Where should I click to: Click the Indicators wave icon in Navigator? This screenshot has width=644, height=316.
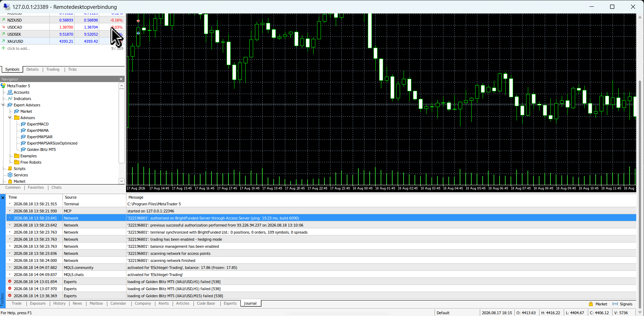[x=10, y=99]
